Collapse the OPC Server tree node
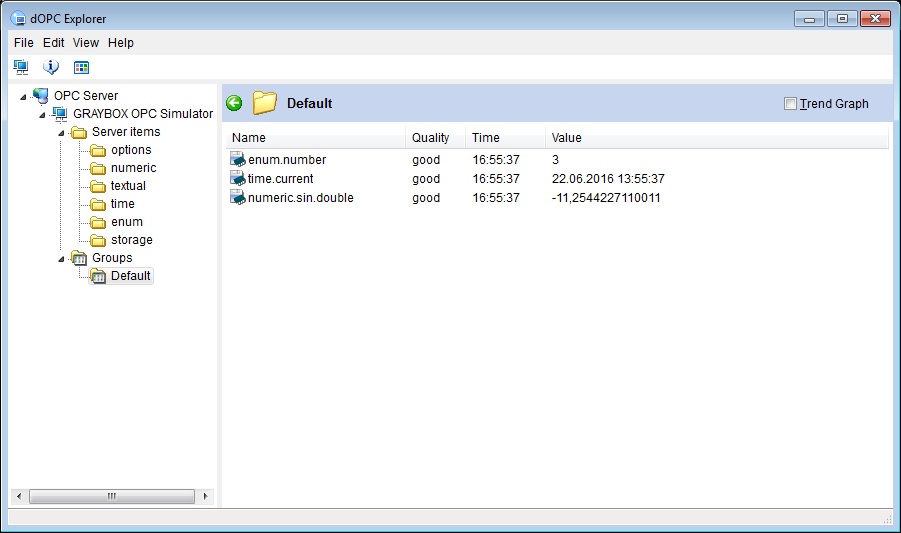Screen dimensions: 901x533 (x=23, y=97)
